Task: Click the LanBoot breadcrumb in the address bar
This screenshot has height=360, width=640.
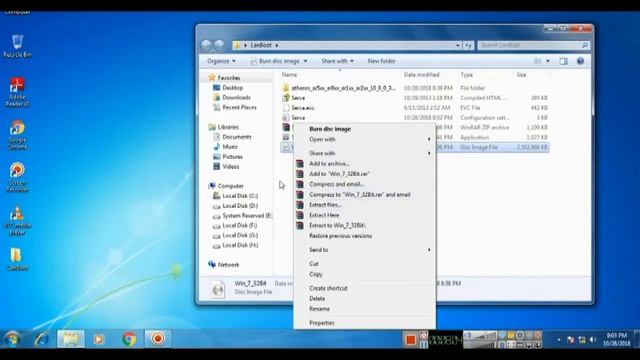Action: pos(261,45)
